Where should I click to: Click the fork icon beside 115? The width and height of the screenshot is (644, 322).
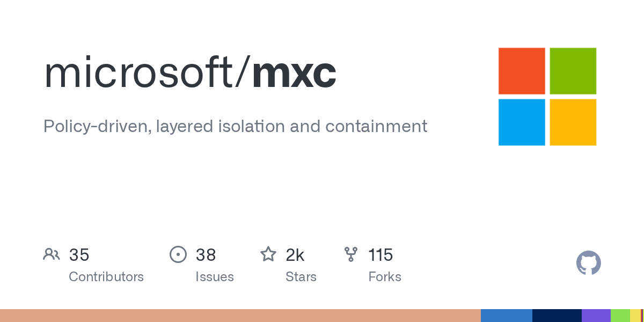pos(351,254)
